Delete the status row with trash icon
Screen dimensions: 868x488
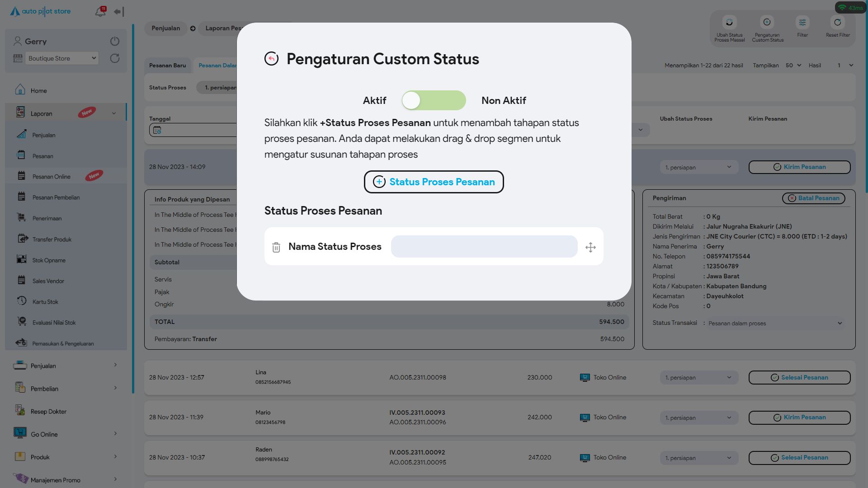click(276, 247)
